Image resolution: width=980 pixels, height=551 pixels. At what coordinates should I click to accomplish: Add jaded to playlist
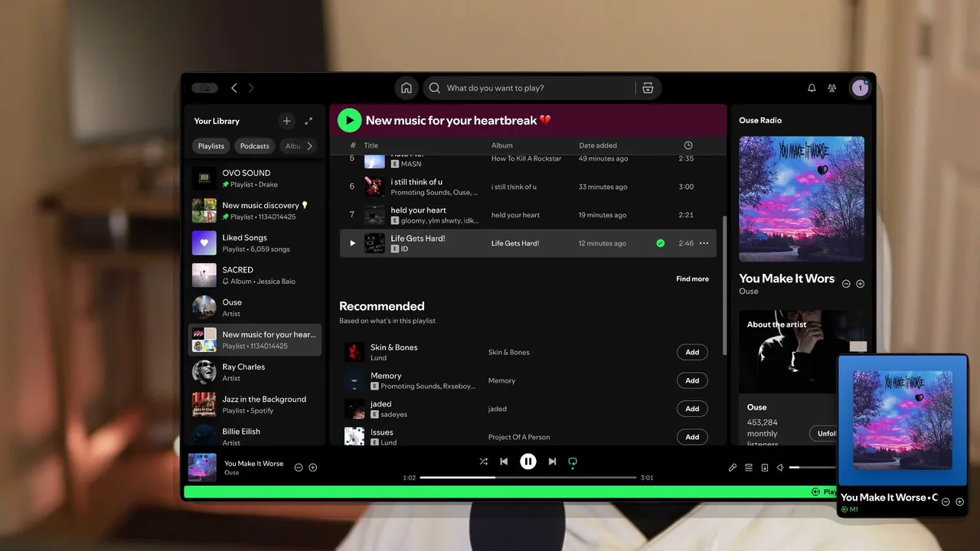pos(692,409)
